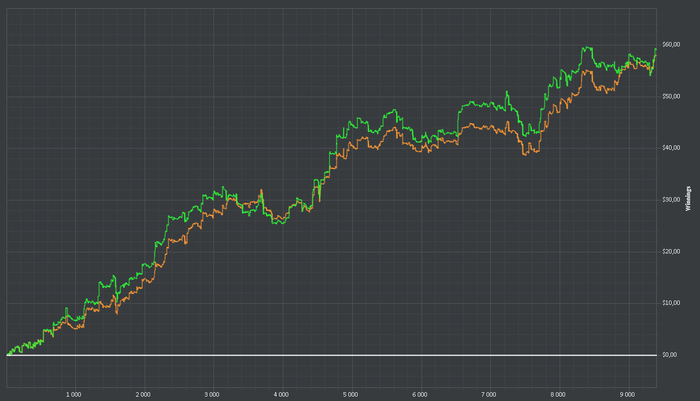The height and width of the screenshot is (401, 700).
Task: Click the 7 000 x-axis label
Action: coord(489,394)
